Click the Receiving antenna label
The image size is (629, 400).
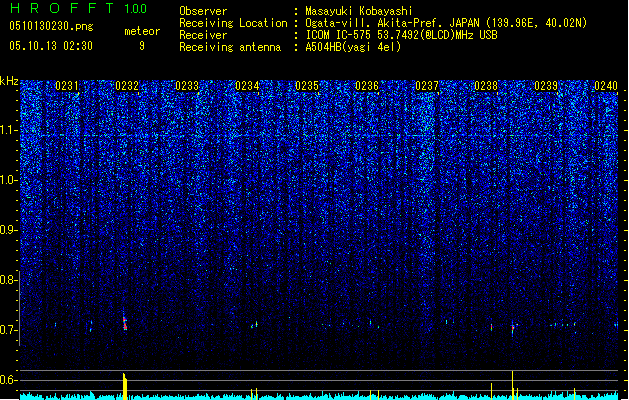[x=230, y=47]
